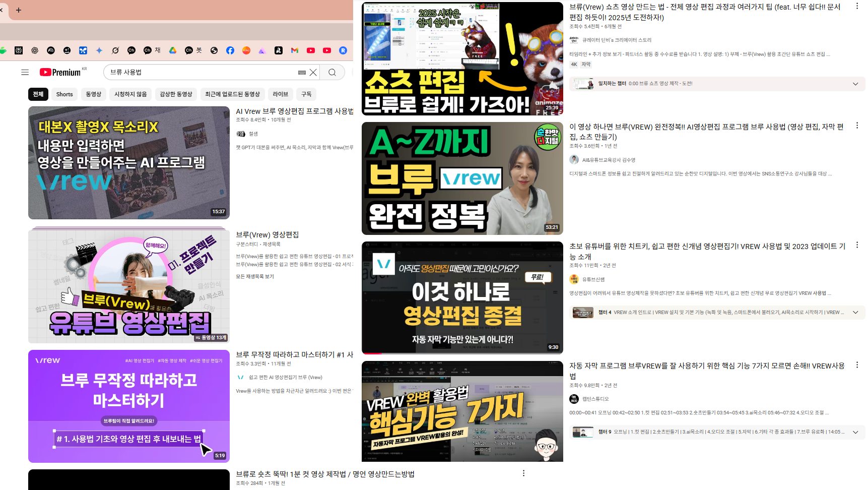This screenshot has height=490, width=868.
Task: Open the blue R circle bookmark
Action: [343, 50]
